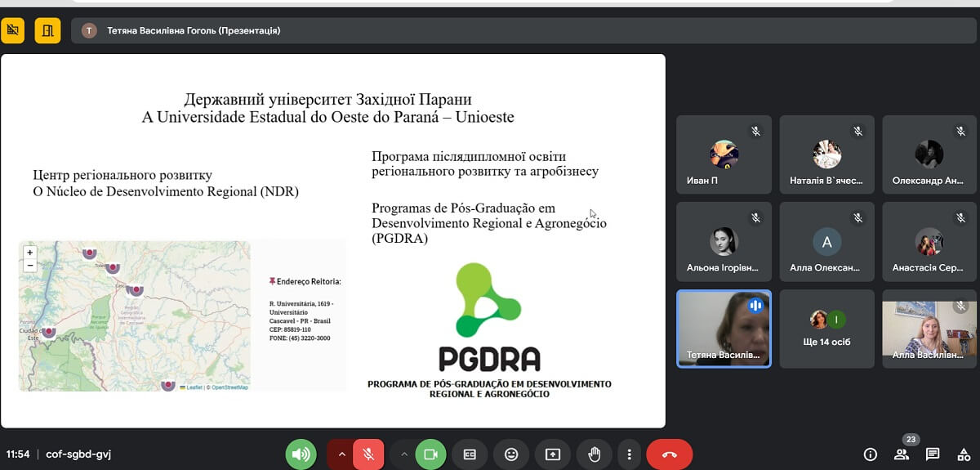Click the yellow door icon at top

(47, 31)
